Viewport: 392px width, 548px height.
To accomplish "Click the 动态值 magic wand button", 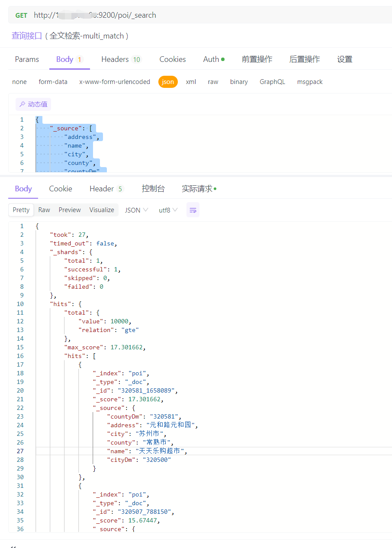I will point(33,104).
